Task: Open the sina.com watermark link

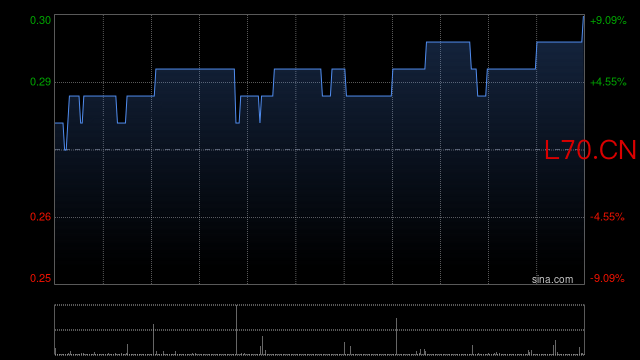Action: [x=552, y=280]
